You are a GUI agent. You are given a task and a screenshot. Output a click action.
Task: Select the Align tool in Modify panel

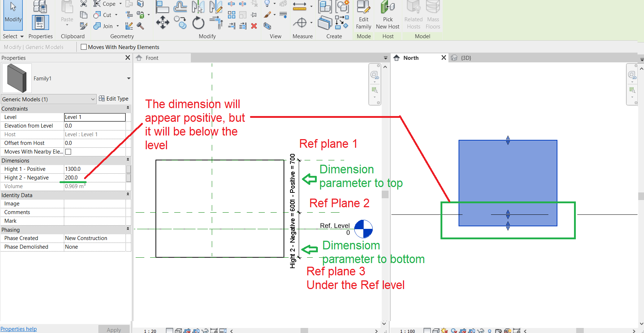pos(163,7)
